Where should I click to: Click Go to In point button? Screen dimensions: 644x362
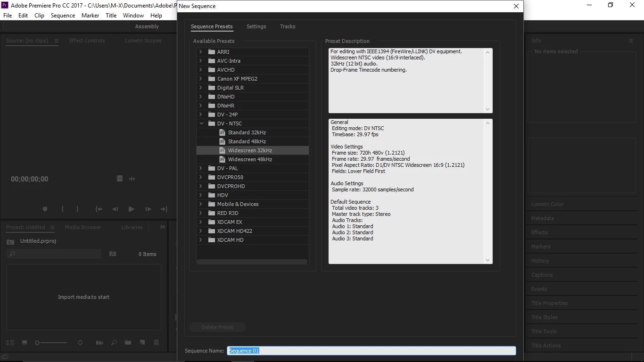coord(99,209)
